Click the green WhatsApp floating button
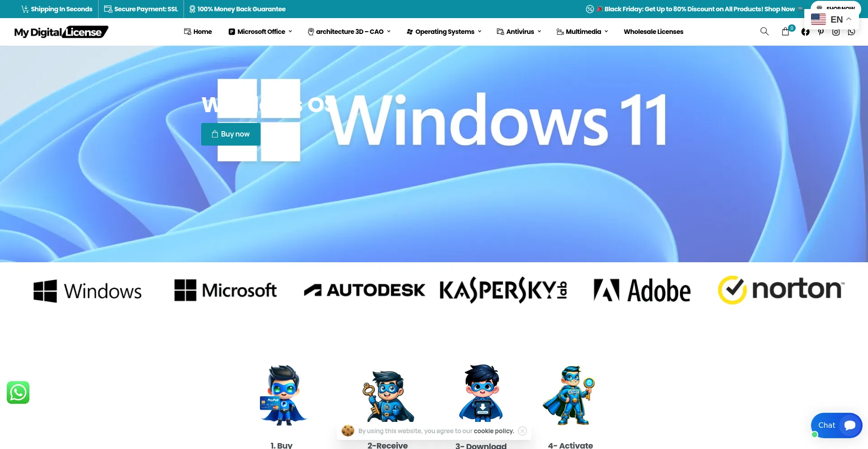 pyautogui.click(x=18, y=392)
